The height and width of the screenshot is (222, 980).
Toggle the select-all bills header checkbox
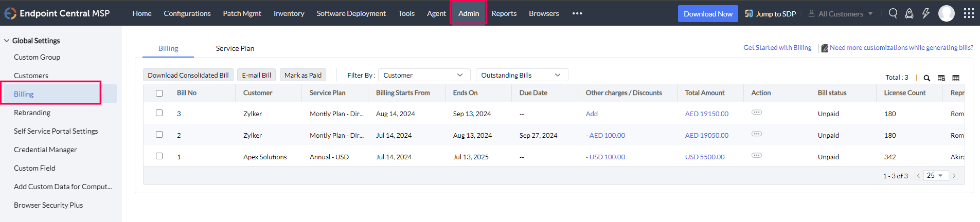(x=159, y=93)
